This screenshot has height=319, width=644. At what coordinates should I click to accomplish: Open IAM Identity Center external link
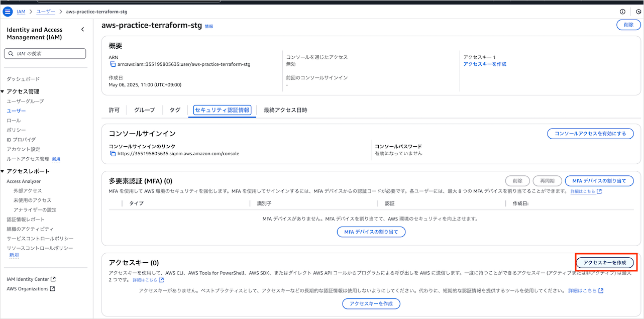tap(31, 279)
